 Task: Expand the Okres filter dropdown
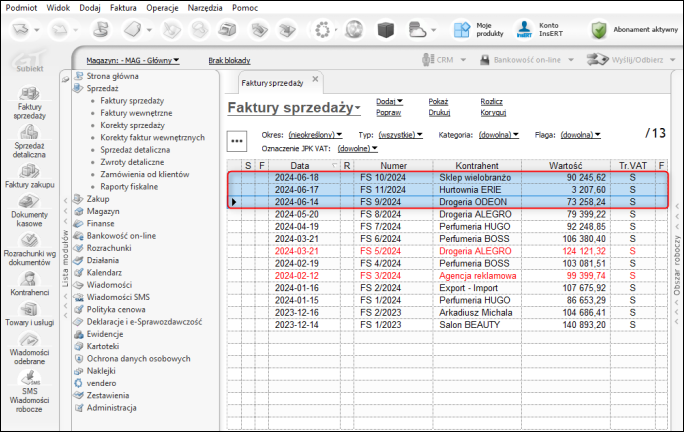[x=315, y=134]
